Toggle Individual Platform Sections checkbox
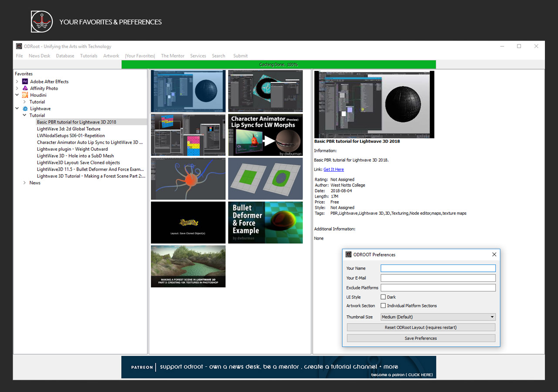558x392 pixels. point(383,306)
